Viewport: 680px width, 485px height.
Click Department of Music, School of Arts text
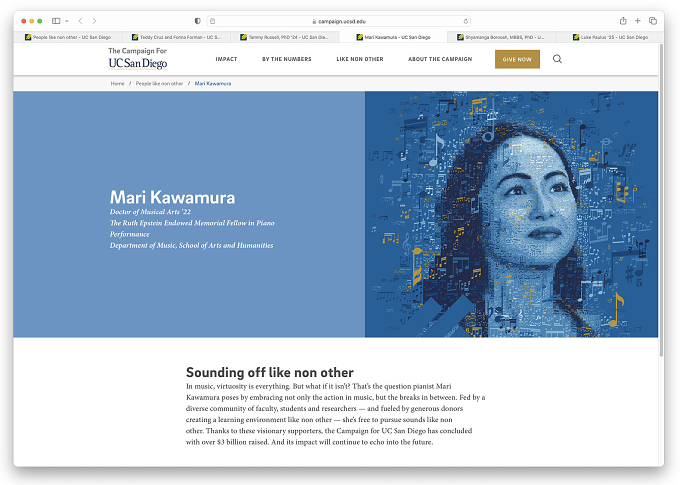pos(191,245)
